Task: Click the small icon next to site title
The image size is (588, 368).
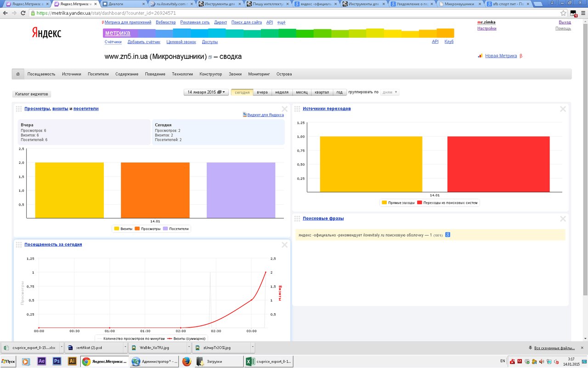Action: pyautogui.click(x=210, y=57)
